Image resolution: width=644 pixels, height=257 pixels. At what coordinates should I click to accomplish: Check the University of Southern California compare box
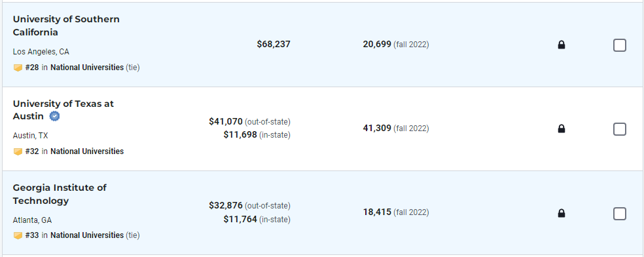(x=619, y=45)
